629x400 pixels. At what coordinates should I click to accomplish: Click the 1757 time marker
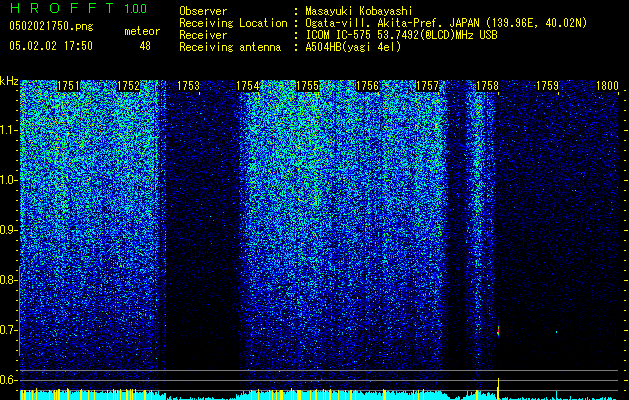coord(427,86)
